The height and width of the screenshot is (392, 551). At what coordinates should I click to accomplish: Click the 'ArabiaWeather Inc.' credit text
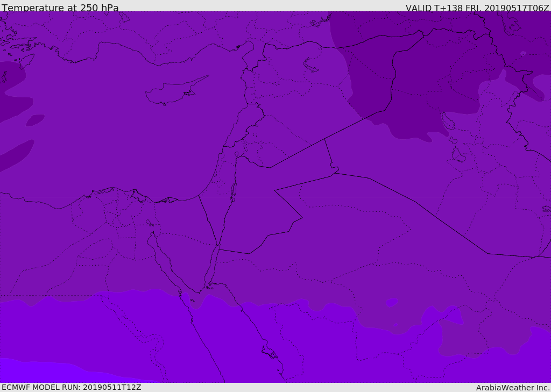513,388
